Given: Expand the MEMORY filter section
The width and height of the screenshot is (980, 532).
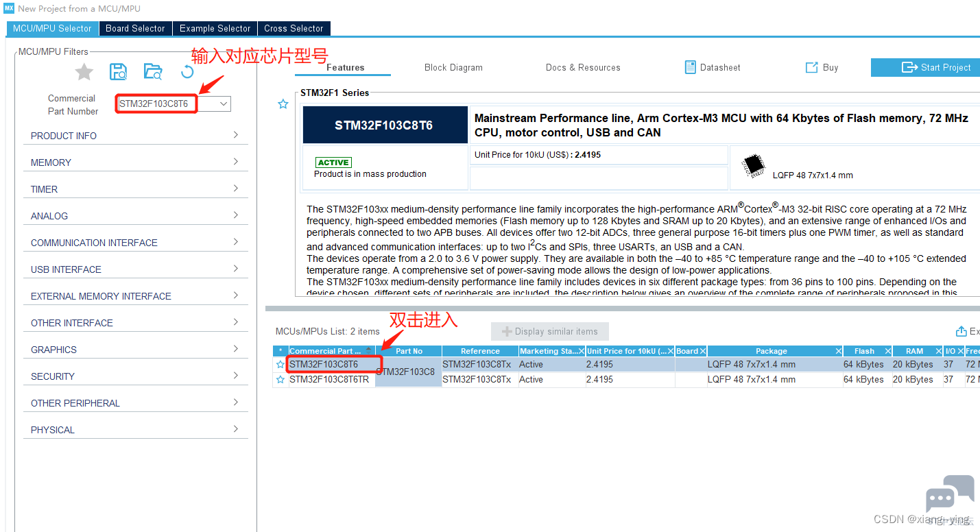Looking at the screenshot, I should tap(135, 162).
